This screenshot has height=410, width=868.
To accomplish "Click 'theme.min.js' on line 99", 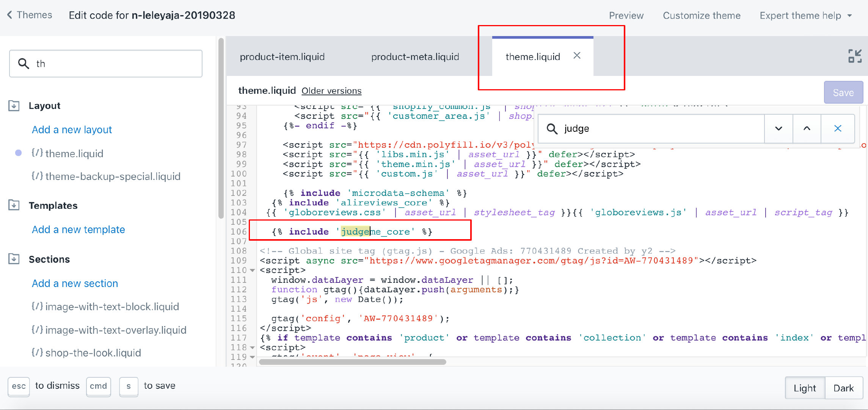I will point(415,164).
